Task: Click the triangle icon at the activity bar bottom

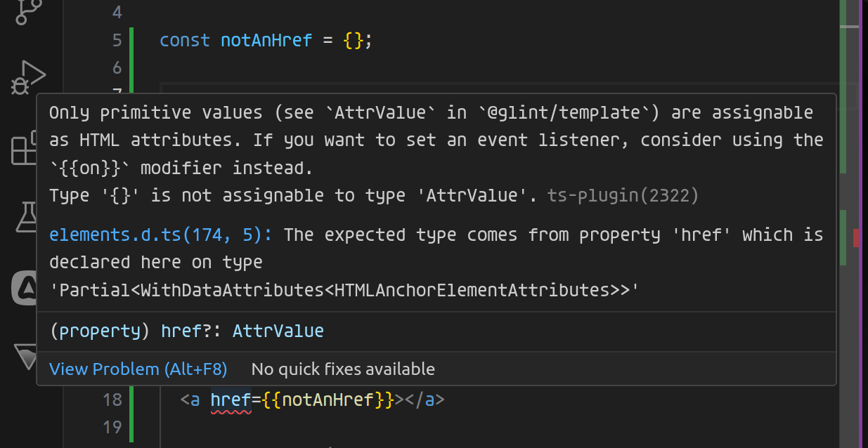Action: (25, 358)
